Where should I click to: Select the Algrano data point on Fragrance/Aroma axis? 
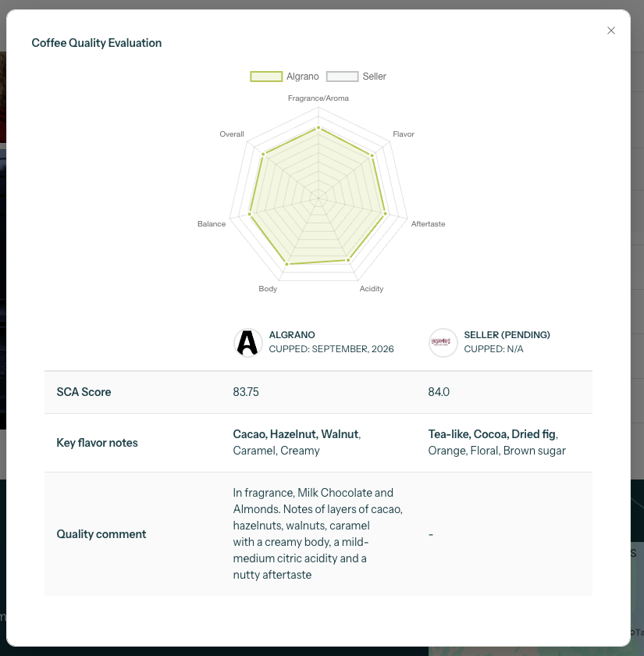(x=318, y=127)
